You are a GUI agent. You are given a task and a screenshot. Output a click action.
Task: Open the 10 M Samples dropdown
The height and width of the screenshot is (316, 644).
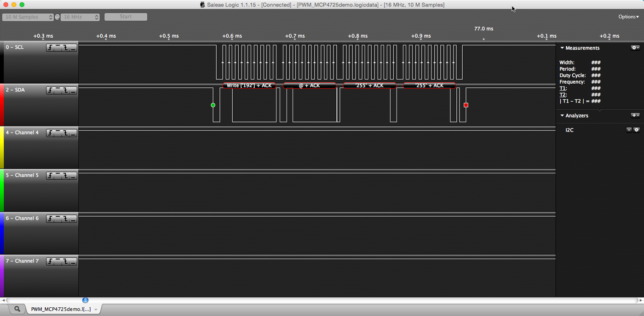point(28,17)
